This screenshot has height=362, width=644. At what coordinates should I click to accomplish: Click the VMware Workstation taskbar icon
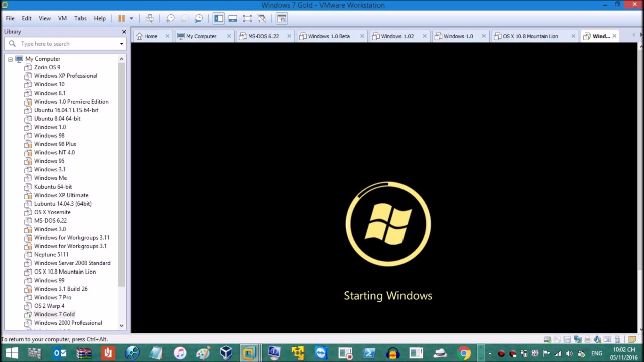pos(250,353)
